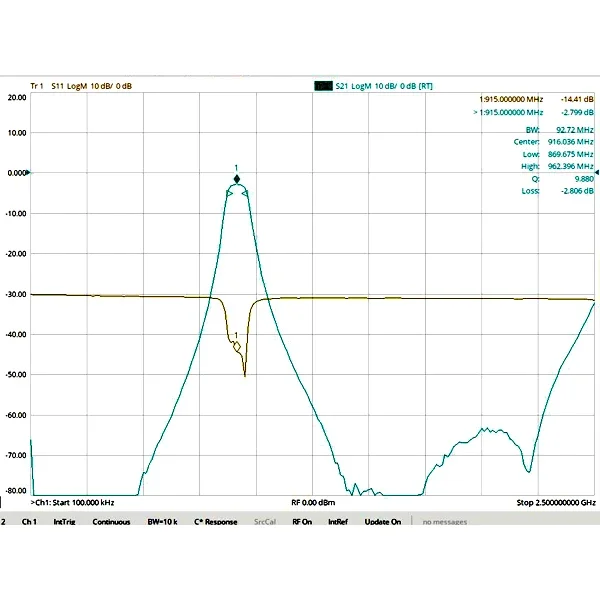Select S21 marker readout -2.799 dB
Viewport: 600px width, 600px height.
coord(577,112)
